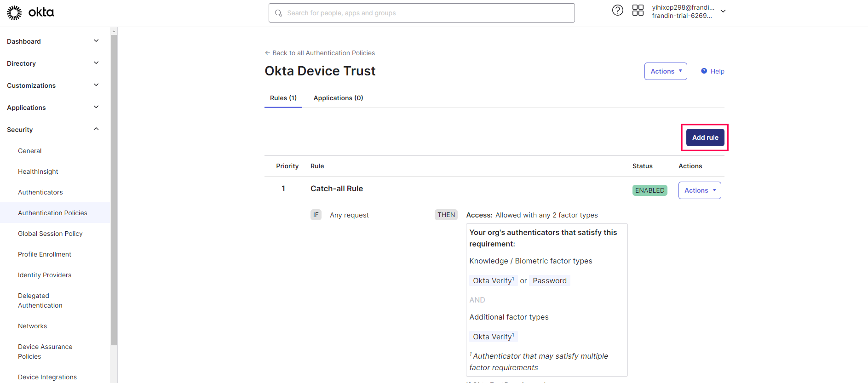The height and width of the screenshot is (383, 868).
Task: Open the policy Actions dropdown
Action: tap(665, 71)
